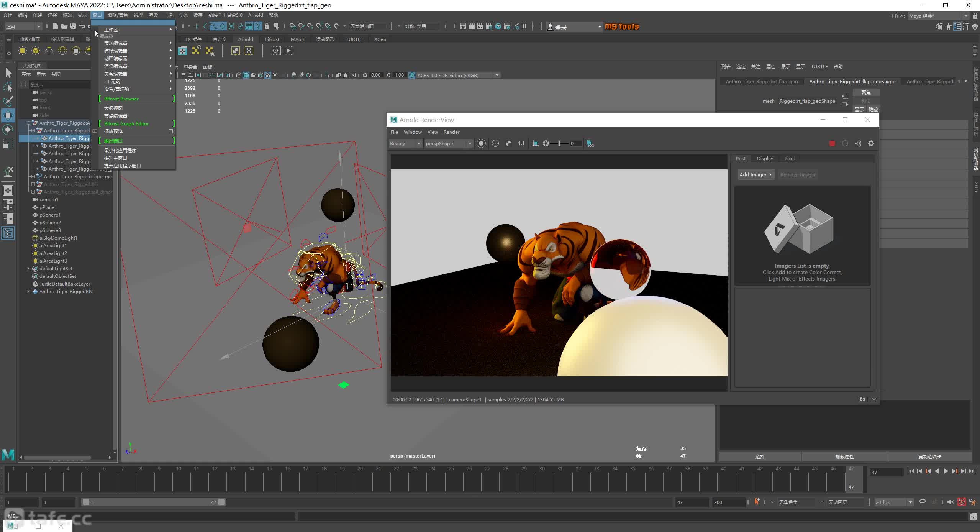Screen dimensions: 980x532
Task: Select the arrow Select tool in toolbox
Action: coord(8,73)
